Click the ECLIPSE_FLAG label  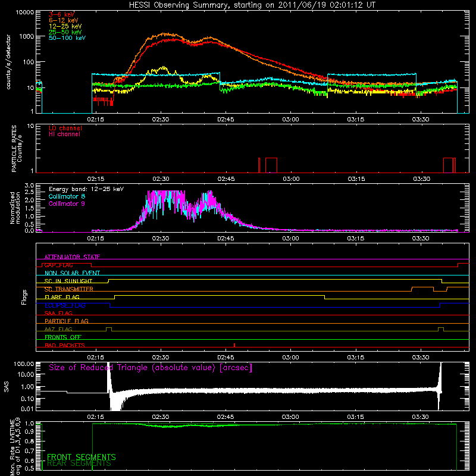click(x=65, y=305)
